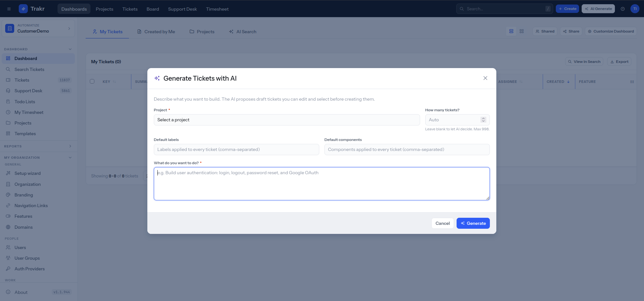Image resolution: width=644 pixels, height=301 pixels.
Task: Click the ticket count stepper arrows
Action: [483, 120]
